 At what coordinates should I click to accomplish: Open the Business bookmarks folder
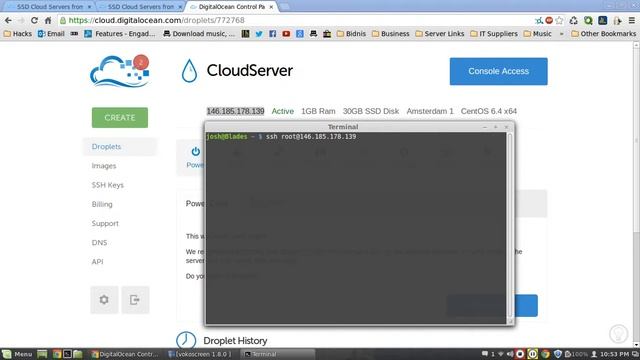390,34
